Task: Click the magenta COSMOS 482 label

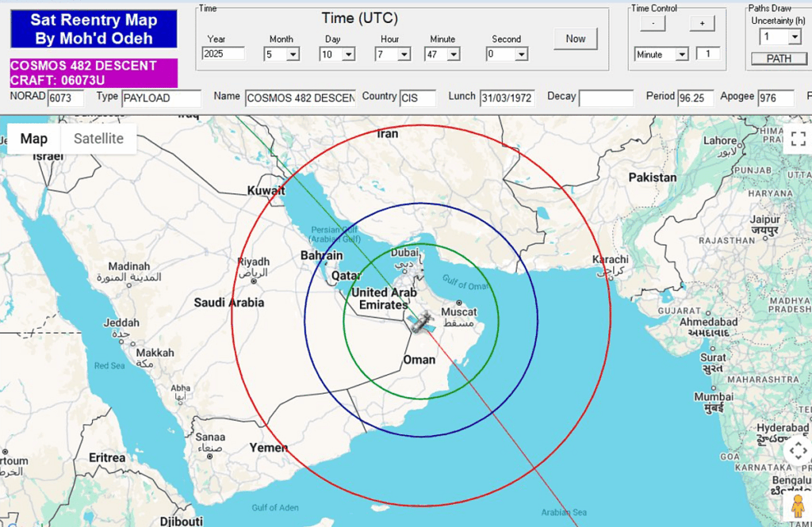Action: pyautogui.click(x=94, y=72)
